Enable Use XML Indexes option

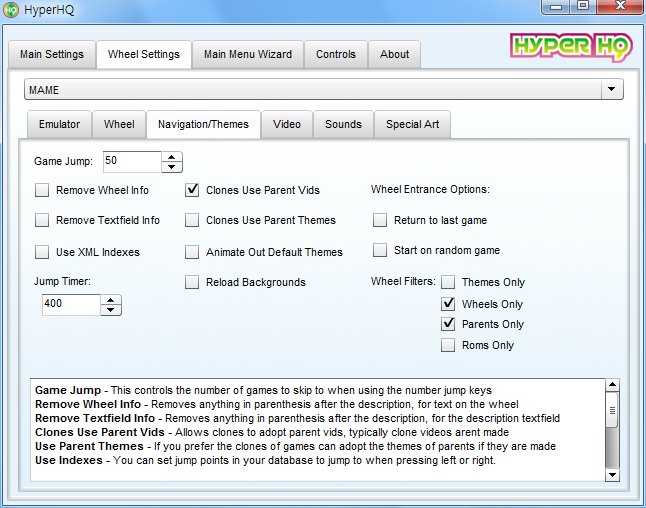[42, 252]
